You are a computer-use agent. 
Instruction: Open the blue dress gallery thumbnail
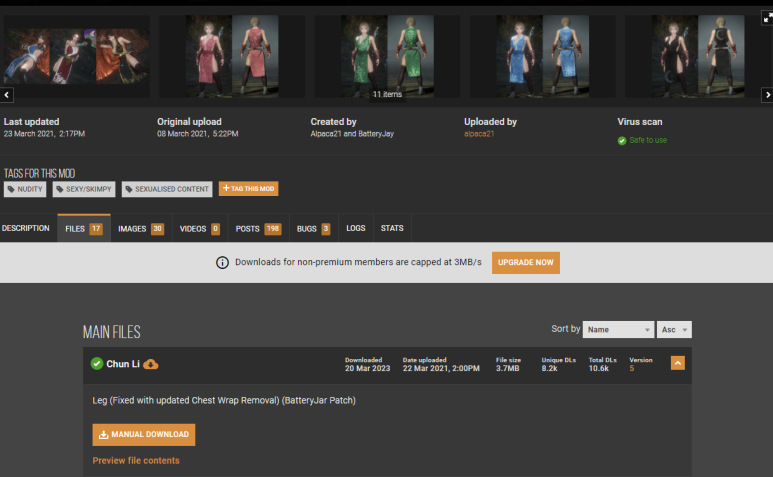(542, 56)
